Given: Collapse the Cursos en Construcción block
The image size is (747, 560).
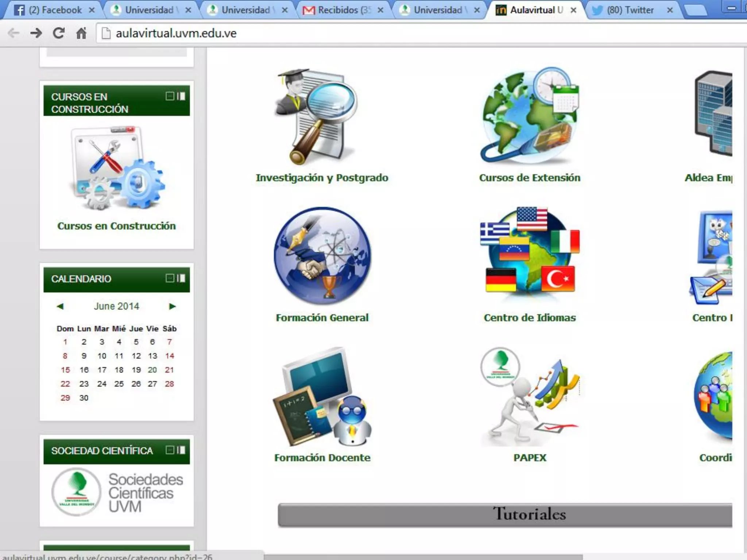Looking at the screenshot, I should click(x=170, y=96).
